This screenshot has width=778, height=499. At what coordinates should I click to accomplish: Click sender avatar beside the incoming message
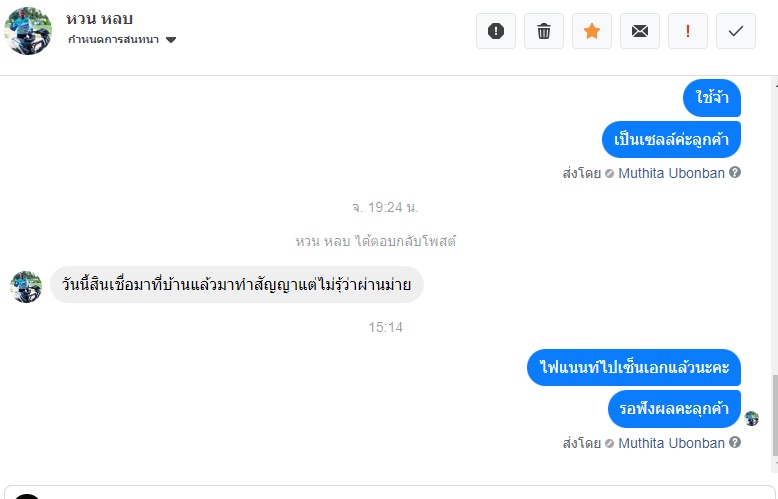26,286
